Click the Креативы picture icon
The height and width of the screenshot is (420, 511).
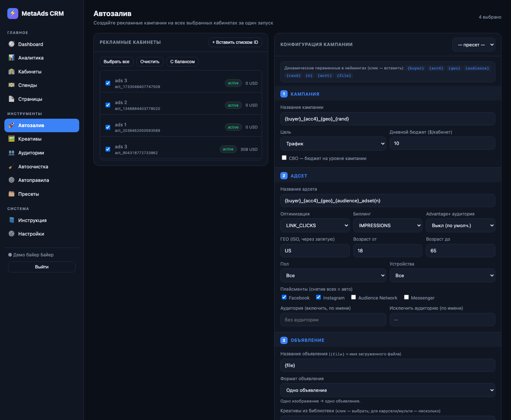coord(12,139)
